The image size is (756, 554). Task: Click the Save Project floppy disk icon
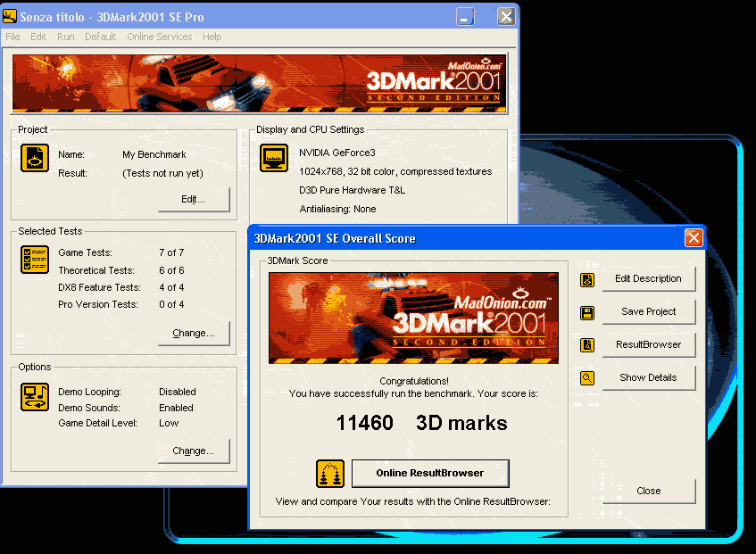coord(586,312)
